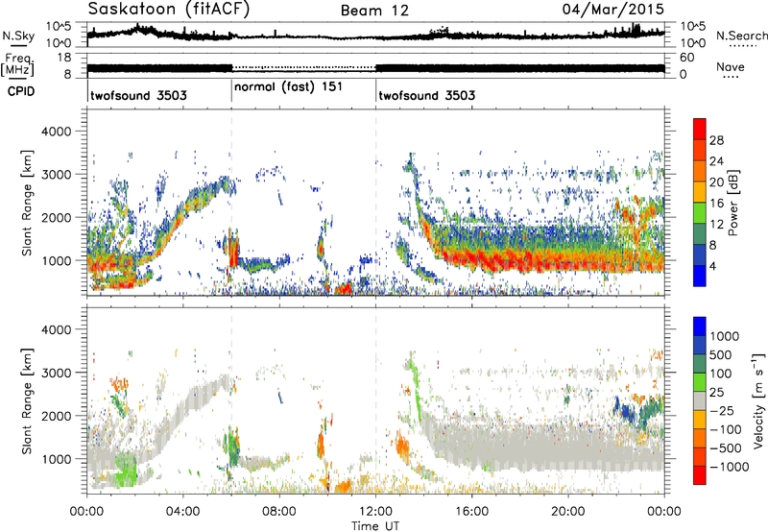Click the red top Power colorbar segment
768x532 pixels.
tap(700, 130)
